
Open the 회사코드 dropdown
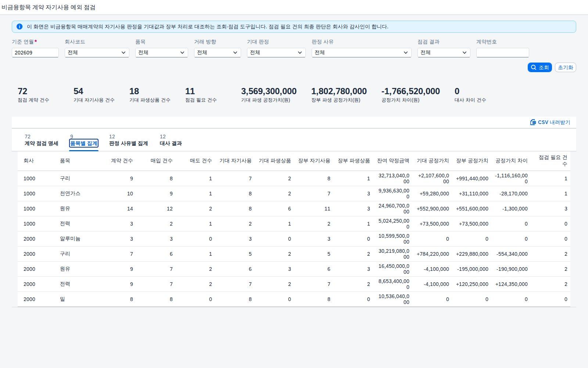(x=97, y=53)
